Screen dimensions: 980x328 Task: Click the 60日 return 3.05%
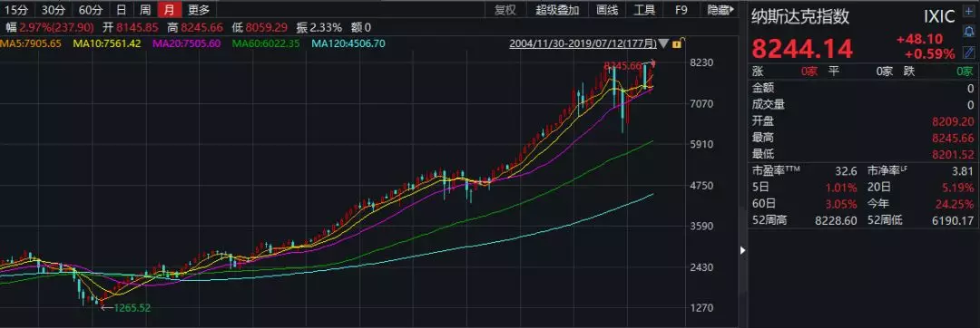pos(841,204)
